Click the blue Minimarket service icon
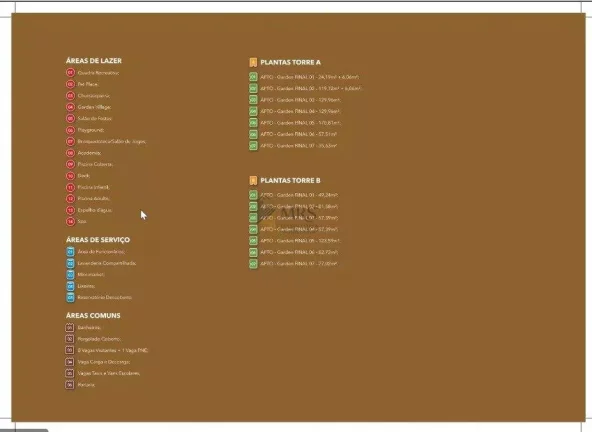Viewport: 592px width, 432px height. 70,275
